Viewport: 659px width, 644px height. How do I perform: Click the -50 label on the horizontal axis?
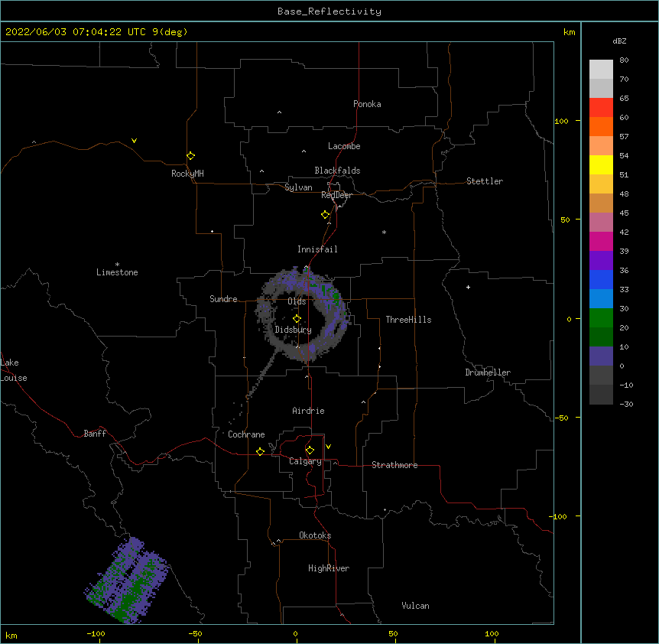click(195, 633)
